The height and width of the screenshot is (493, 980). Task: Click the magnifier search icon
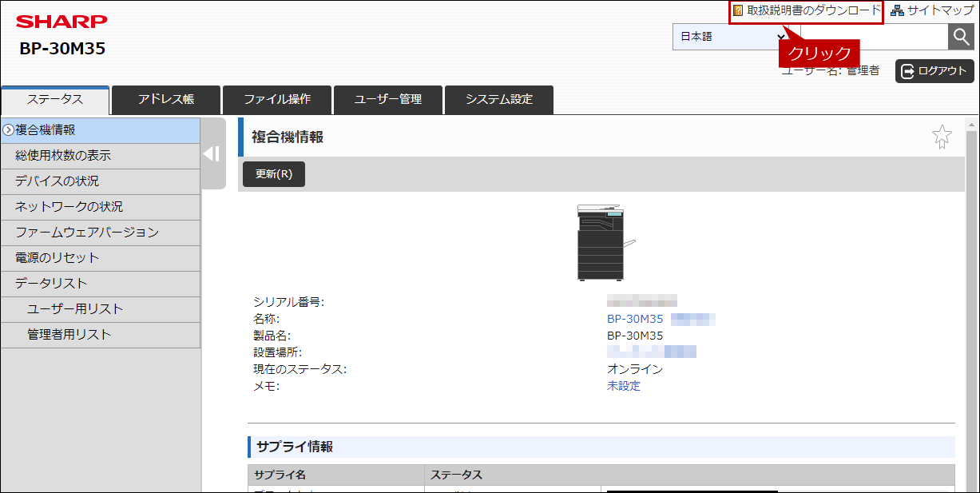pos(961,37)
